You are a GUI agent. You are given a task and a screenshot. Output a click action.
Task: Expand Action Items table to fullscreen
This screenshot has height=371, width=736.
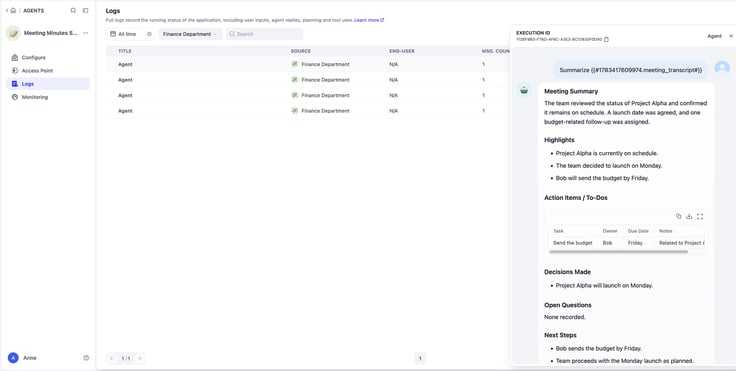[700, 216]
